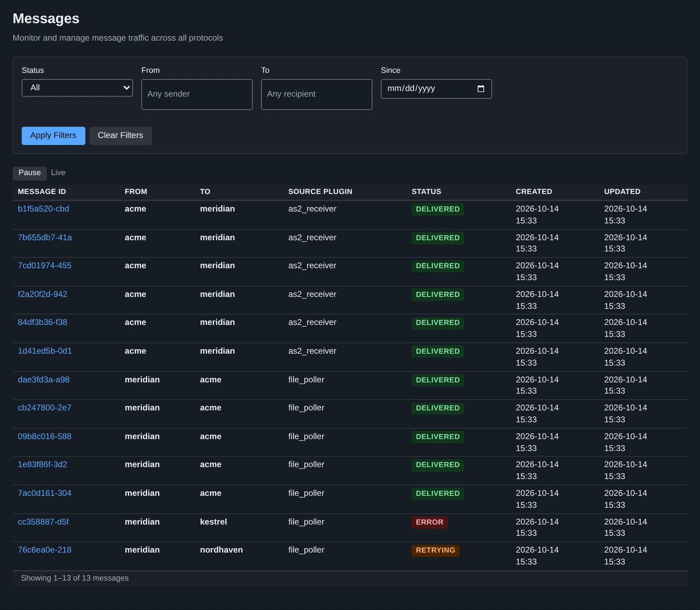Open the Status filter dropdown
The height and width of the screenshot is (610, 700).
click(77, 88)
